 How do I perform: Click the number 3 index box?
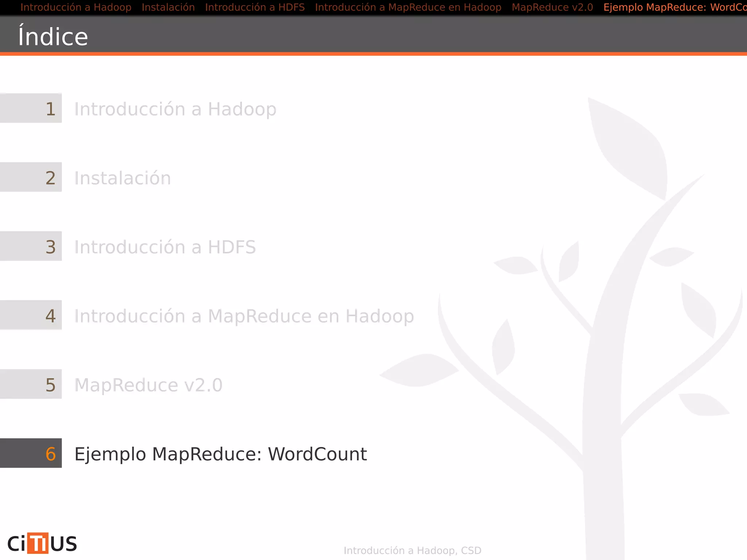tap(31, 246)
